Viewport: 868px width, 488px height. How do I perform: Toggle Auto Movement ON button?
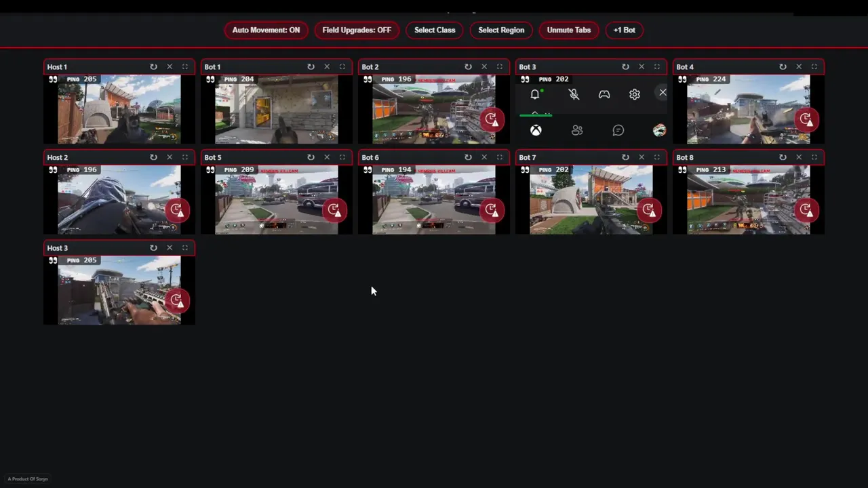click(x=266, y=30)
